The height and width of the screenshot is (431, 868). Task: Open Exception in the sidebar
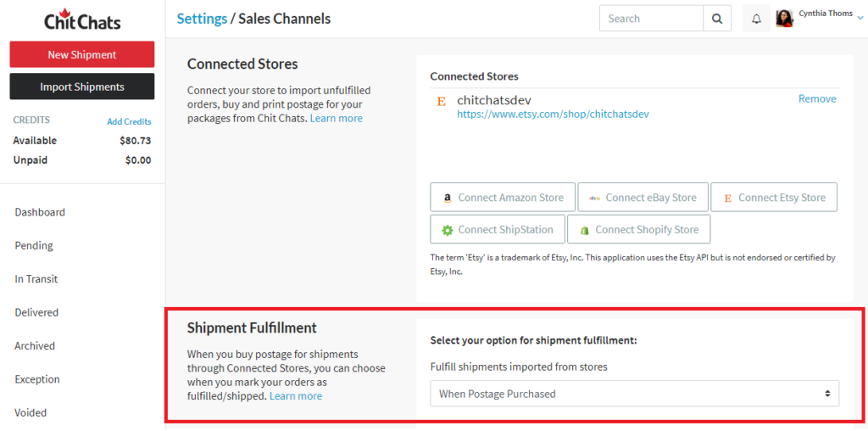[37, 379]
